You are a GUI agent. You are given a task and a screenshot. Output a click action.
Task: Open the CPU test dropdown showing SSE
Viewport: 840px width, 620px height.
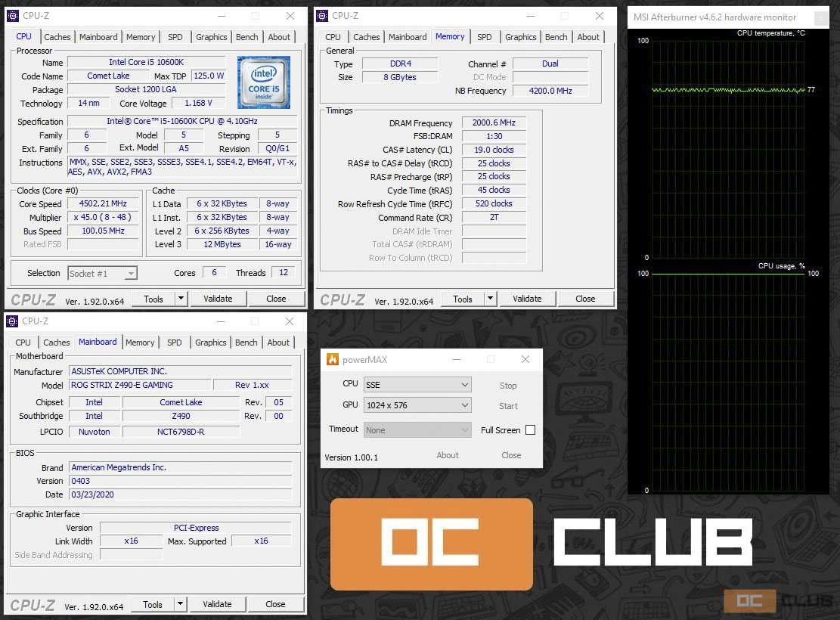pyautogui.click(x=417, y=385)
